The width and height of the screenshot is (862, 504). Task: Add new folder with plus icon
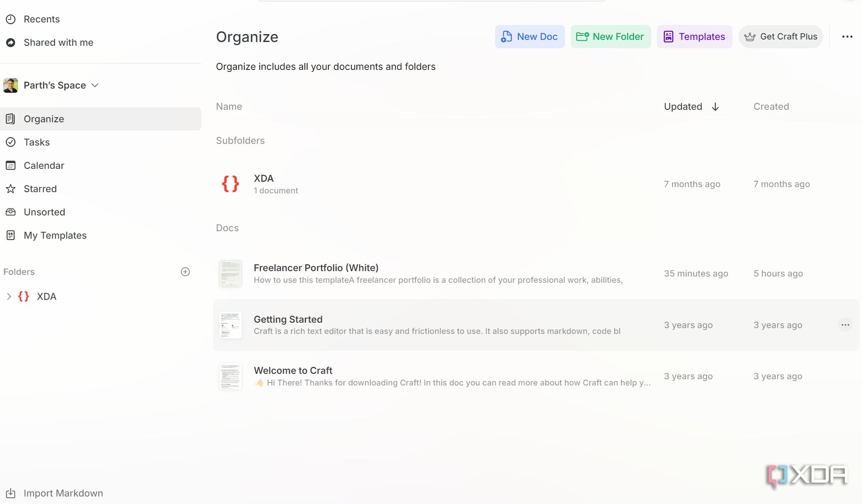(186, 272)
